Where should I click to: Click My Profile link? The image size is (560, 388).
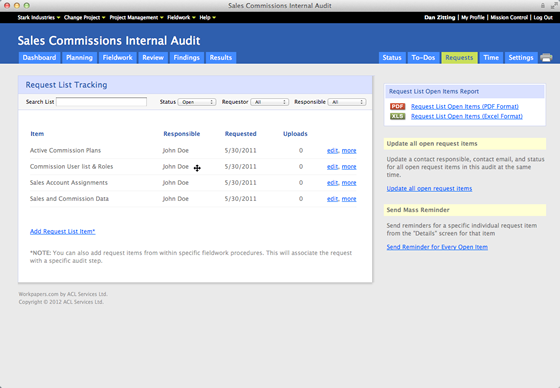pyautogui.click(x=473, y=18)
